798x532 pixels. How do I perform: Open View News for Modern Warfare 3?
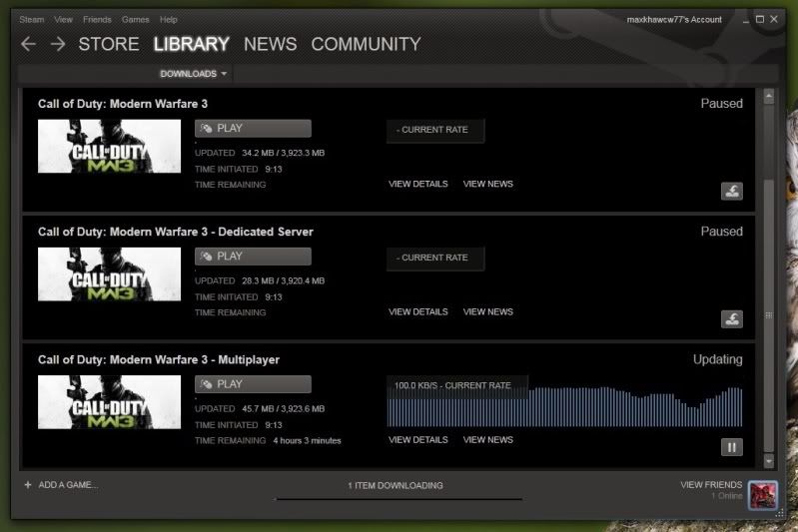[x=487, y=185]
